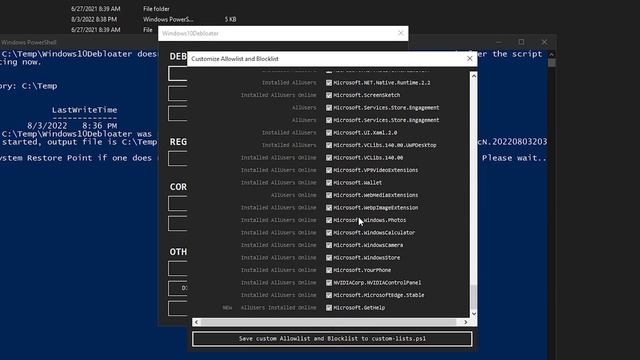Click the NEW tag beside Microsoft.GetHelp
This screenshot has height=360, width=640.
tap(227, 308)
